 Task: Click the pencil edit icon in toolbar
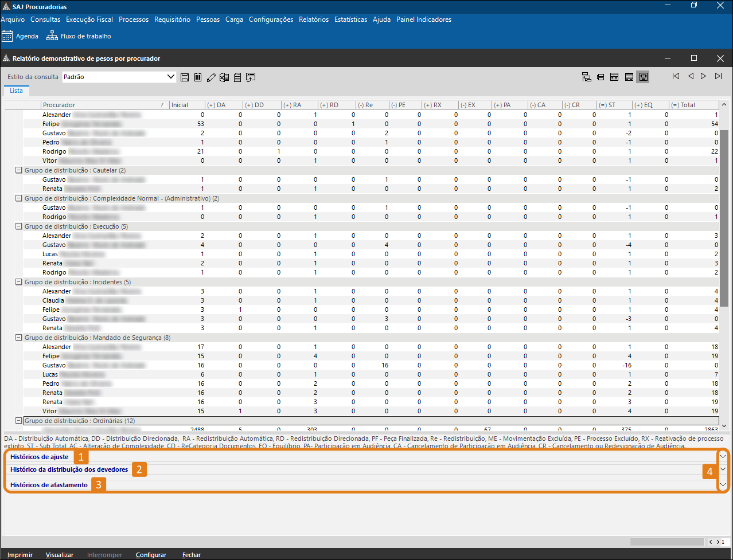[x=211, y=77]
